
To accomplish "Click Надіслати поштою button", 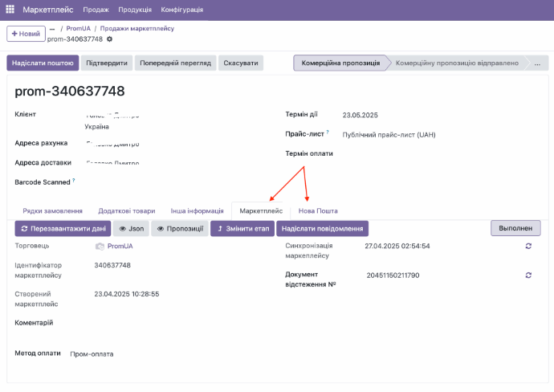I will (x=43, y=63).
